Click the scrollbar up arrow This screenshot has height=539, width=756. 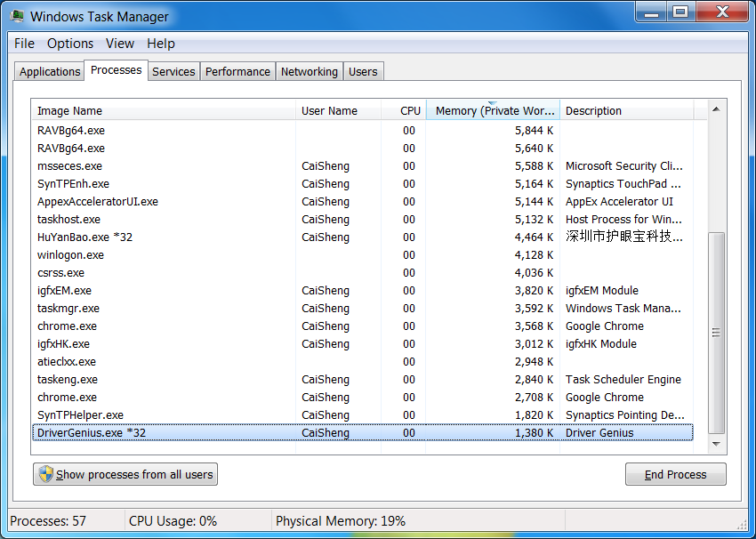pyautogui.click(x=717, y=109)
